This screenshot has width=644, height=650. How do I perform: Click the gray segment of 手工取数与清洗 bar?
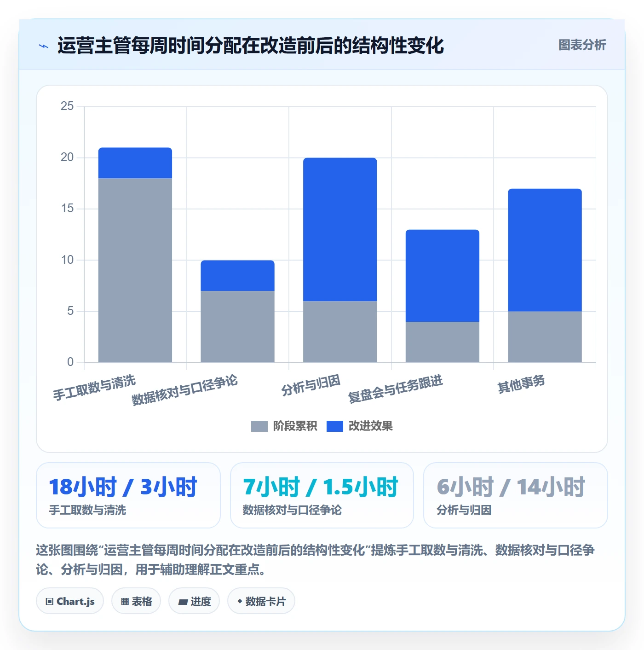pyautogui.click(x=135, y=270)
